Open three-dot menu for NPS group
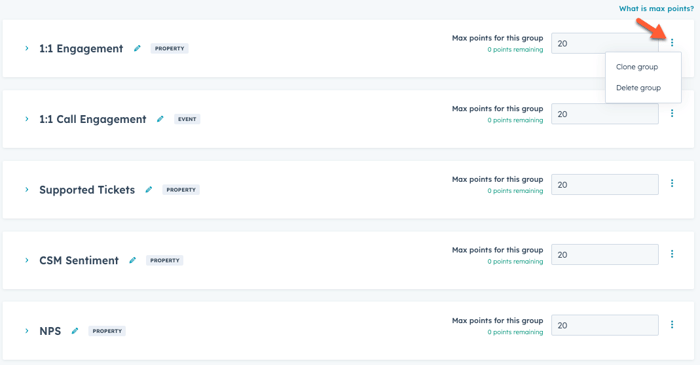 point(672,324)
